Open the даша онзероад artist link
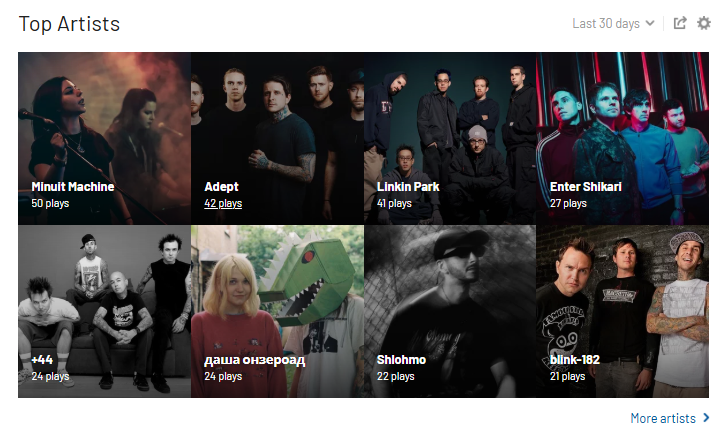Image resolution: width=728 pixels, height=434 pixels. point(255,360)
